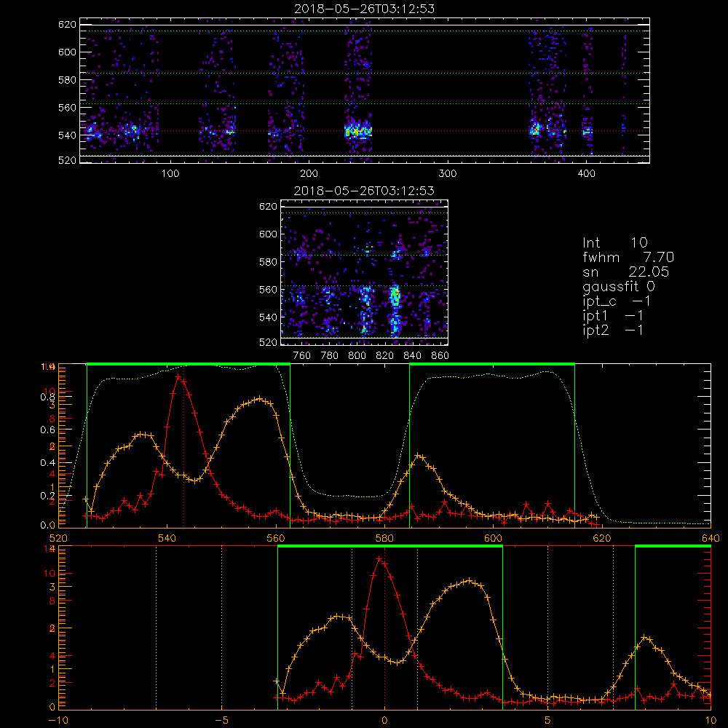Screen dimensions: 728x728
Task: Click the emission cluster near 365 in top spectrogram
Action: coord(536,129)
